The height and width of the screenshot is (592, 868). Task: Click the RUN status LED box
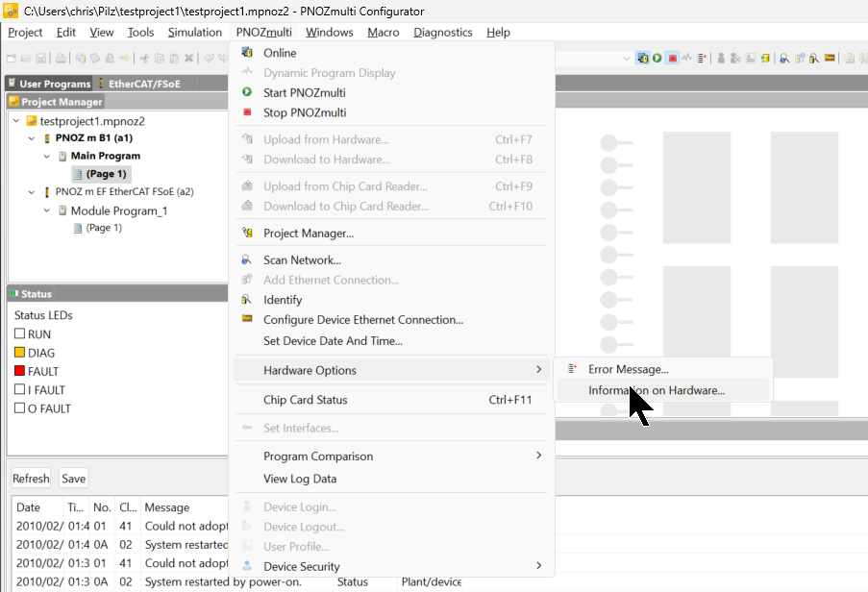pos(19,333)
